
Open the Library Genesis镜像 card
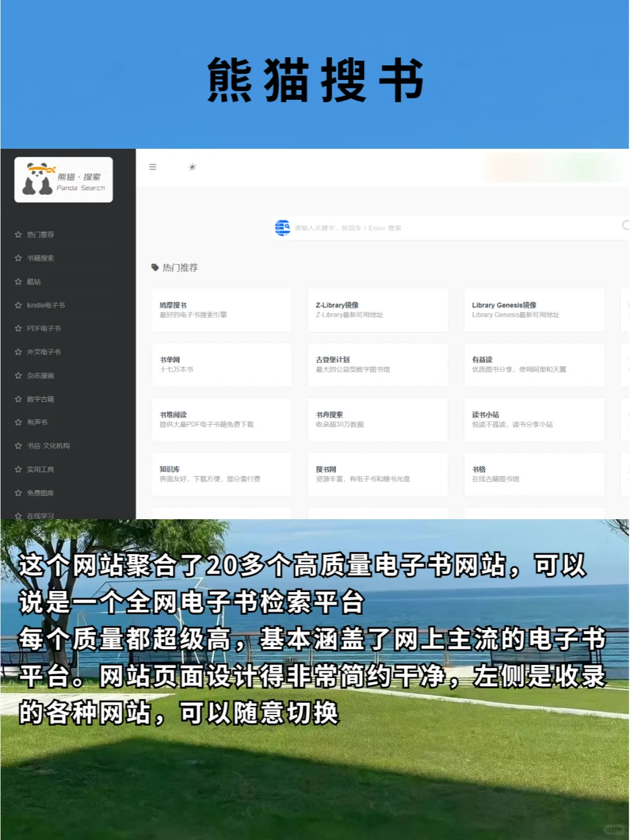pos(534,310)
